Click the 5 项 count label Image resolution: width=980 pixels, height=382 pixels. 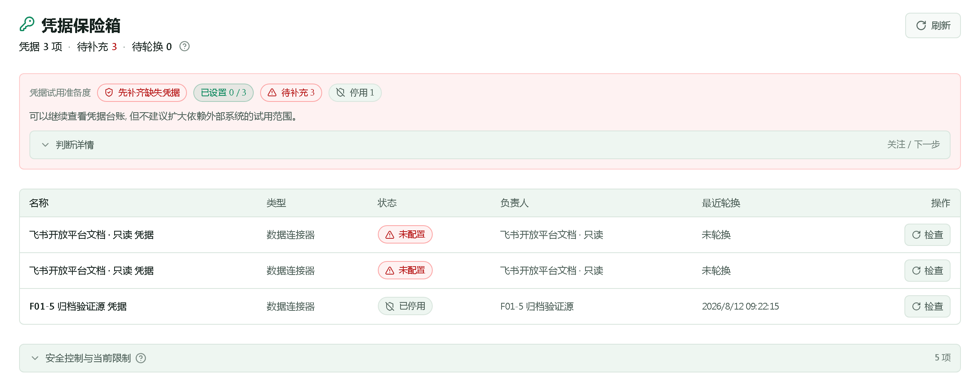(943, 358)
